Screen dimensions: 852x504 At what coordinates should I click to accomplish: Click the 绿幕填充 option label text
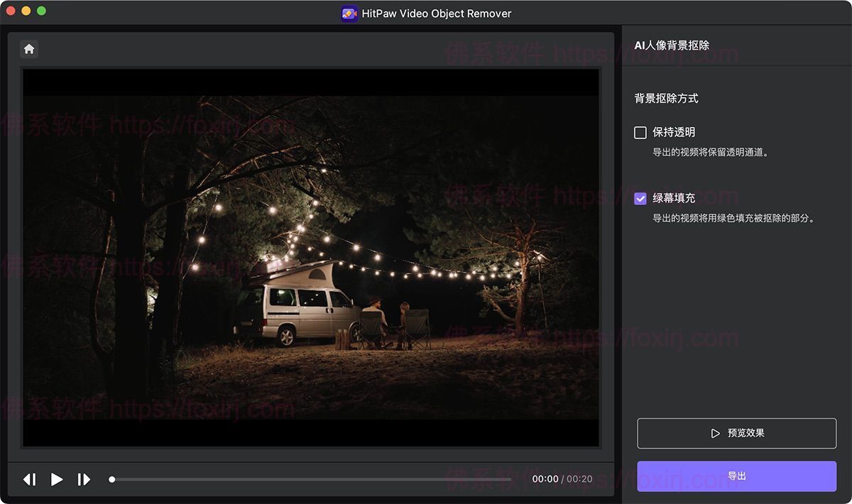point(674,199)
